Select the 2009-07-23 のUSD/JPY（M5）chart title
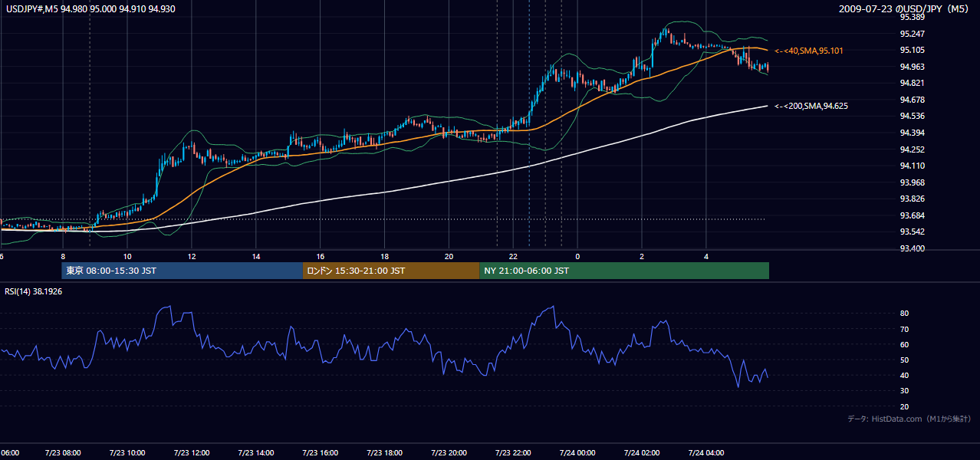Image resolution: width=980 pixels, height=460 pixels. pyautogui.click(x=905, y=9)
